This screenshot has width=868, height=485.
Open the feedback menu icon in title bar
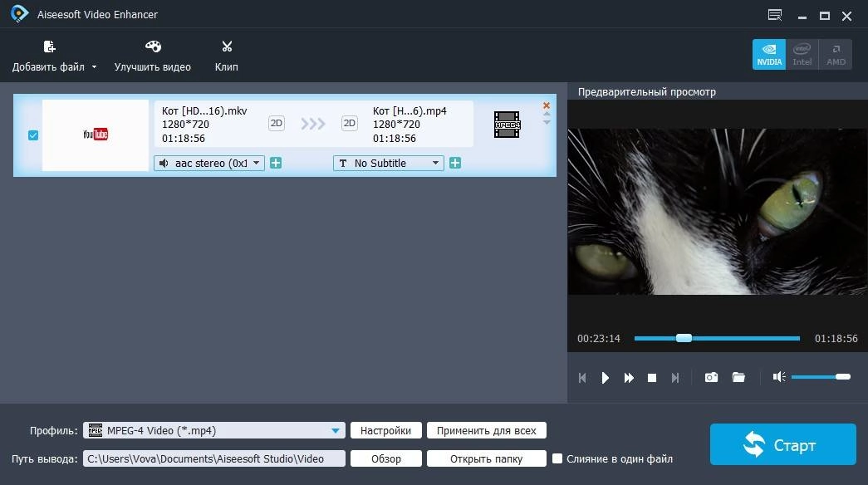(775, 15)
